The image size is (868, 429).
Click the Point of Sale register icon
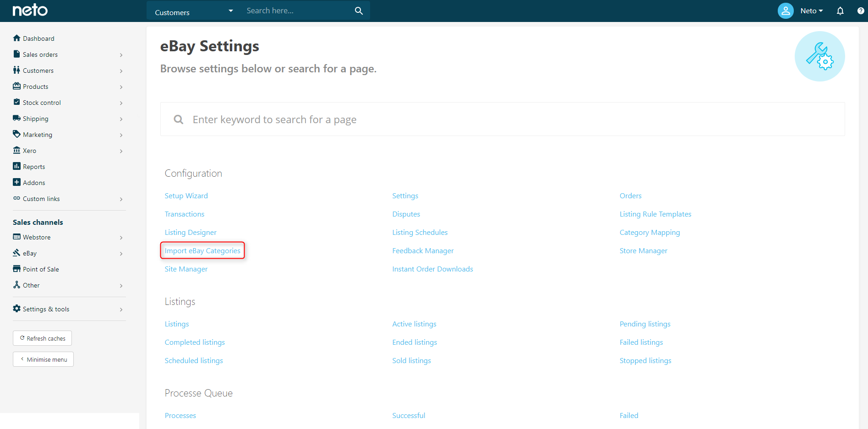[x=17, y=269]
